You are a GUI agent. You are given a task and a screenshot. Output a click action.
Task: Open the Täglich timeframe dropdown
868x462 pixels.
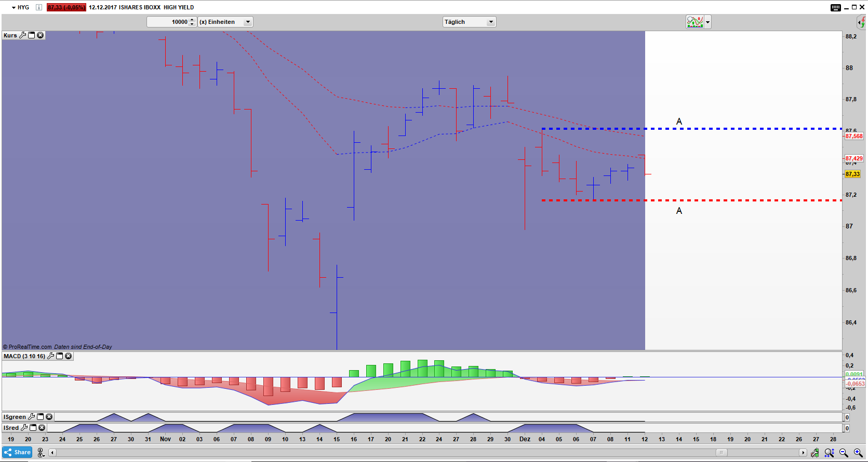tap(490, 22)
